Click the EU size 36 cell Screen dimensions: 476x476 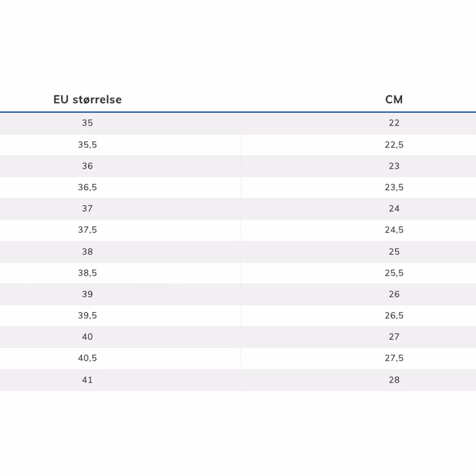[87, 166]
